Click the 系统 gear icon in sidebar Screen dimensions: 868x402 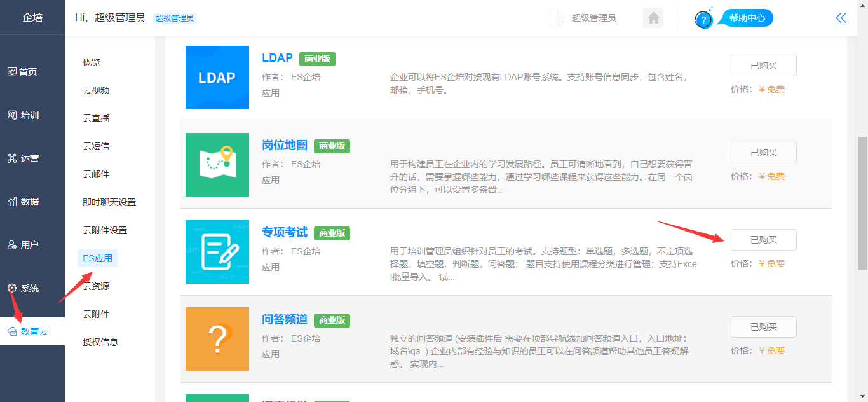click(12, 288)
